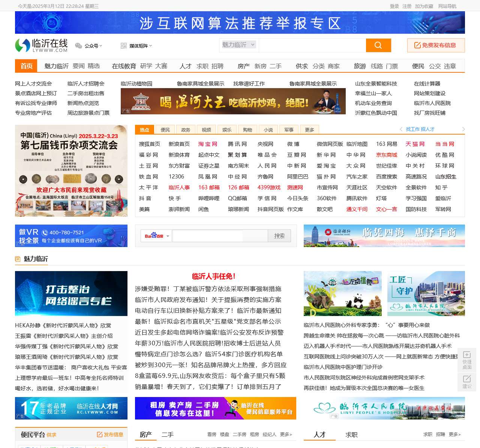Image resolution: width=480 pixels, height=448 pixels.
Task: Click the 临沂人事任免! headline
Action: [x=214, y=276]
